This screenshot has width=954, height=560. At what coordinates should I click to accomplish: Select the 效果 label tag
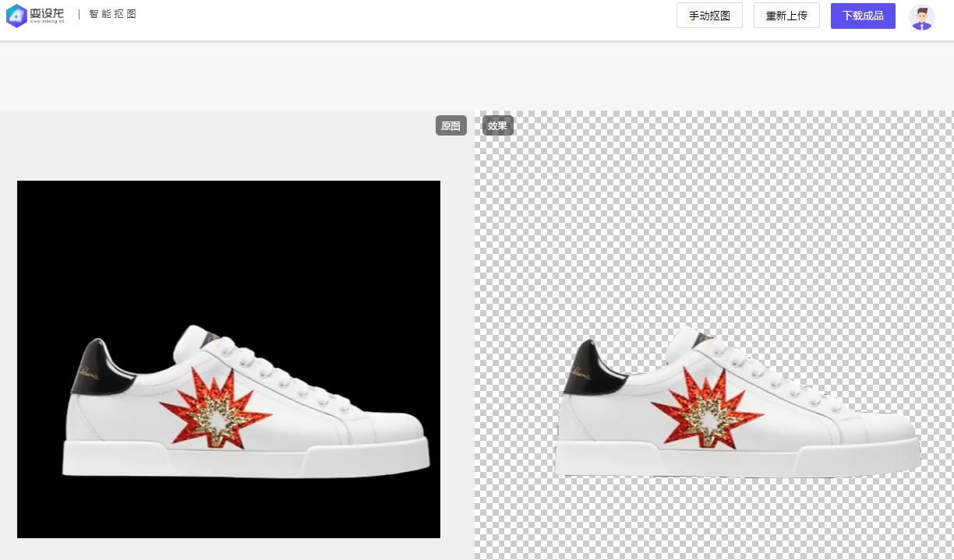click(x=497, y=125)
